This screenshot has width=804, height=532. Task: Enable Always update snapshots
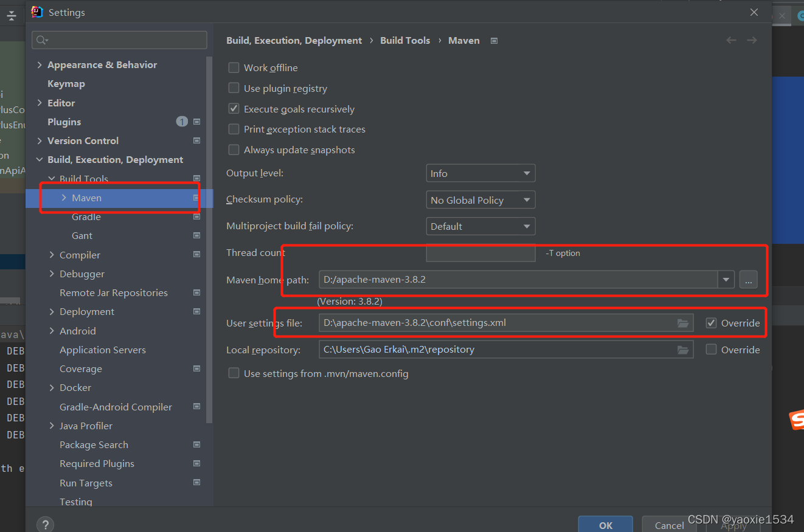(x=234, y=150)
